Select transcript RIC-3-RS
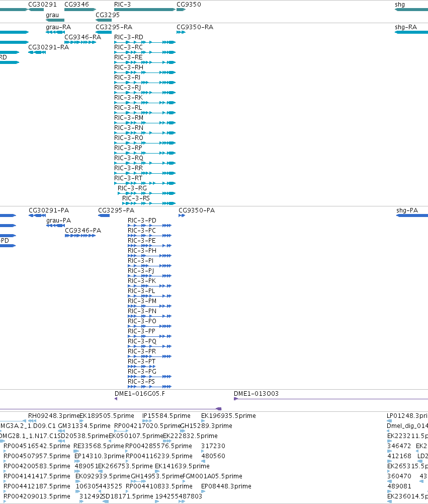Image resolution: width=428 pixels, height=504 pixels. (x=149, y=203)
